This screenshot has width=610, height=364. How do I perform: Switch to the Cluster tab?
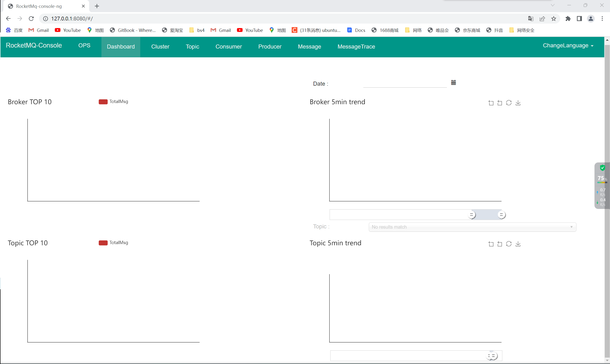pyautogui.click(x=160, y=47)
